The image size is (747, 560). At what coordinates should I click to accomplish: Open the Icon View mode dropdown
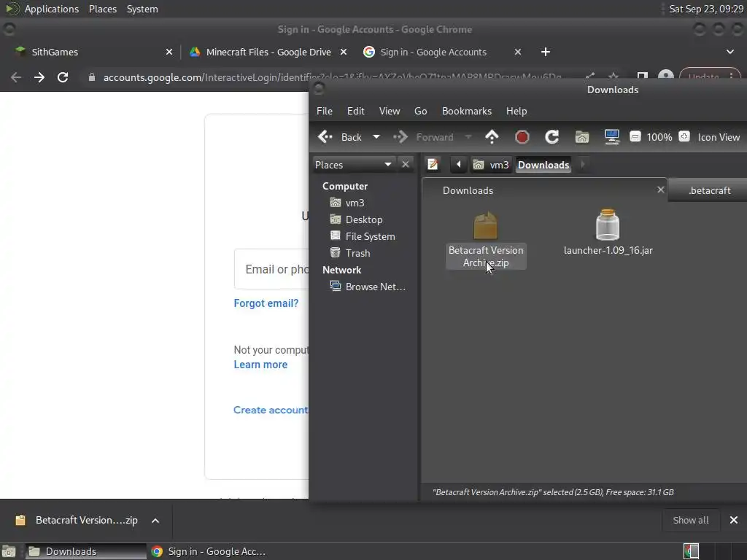[x=719, y=137]
